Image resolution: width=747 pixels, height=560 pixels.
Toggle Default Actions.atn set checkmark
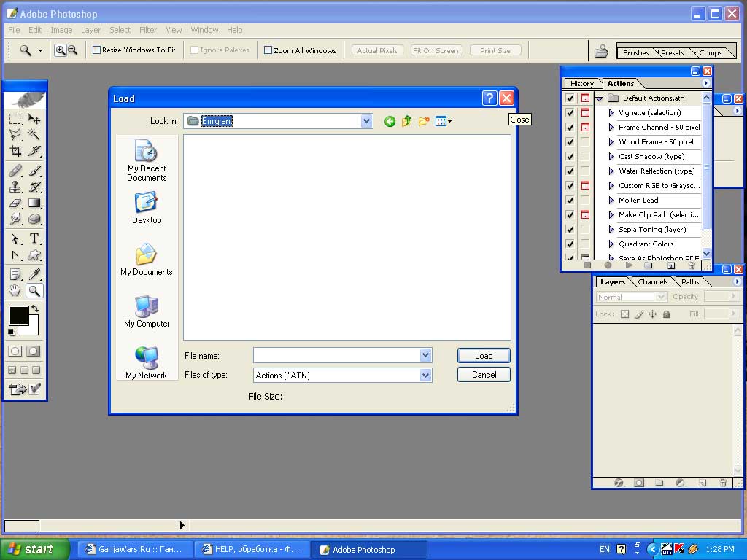(570, 98)
